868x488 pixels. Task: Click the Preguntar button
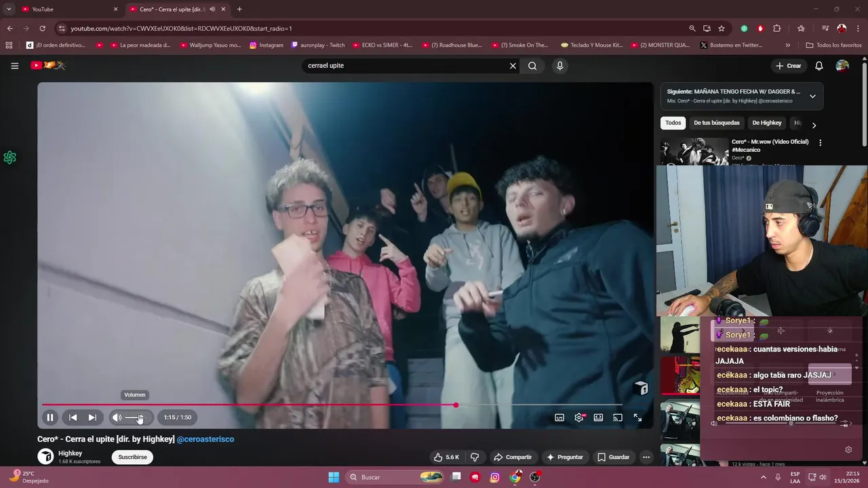[x=564, y=457]
